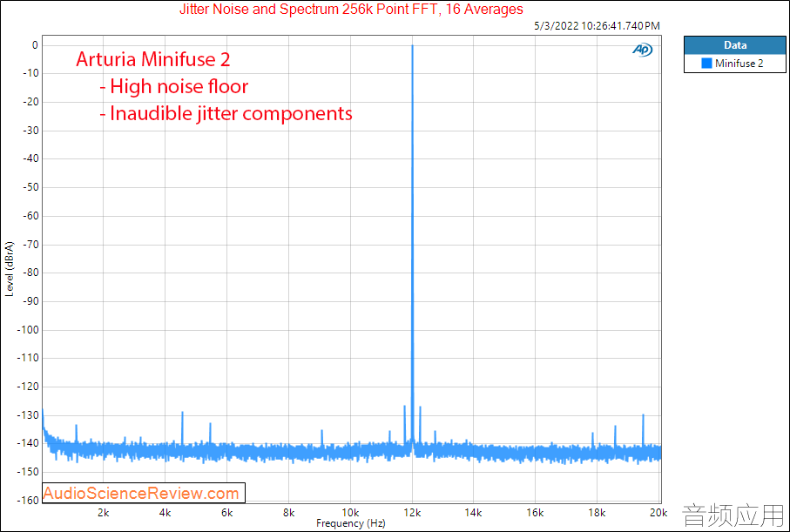
Task: Click the 'Frequency (Hz)' horizontal axis label
Action: coord(351,523)
